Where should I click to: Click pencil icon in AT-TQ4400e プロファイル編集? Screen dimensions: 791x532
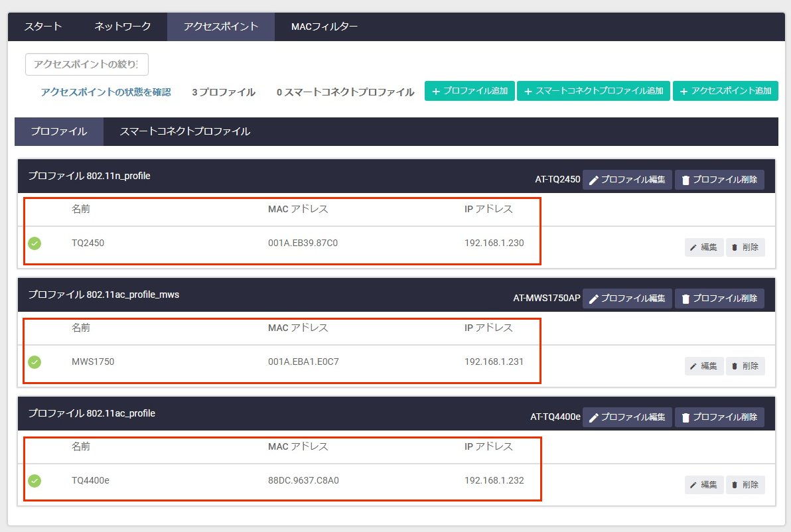[x=594, y=417]
